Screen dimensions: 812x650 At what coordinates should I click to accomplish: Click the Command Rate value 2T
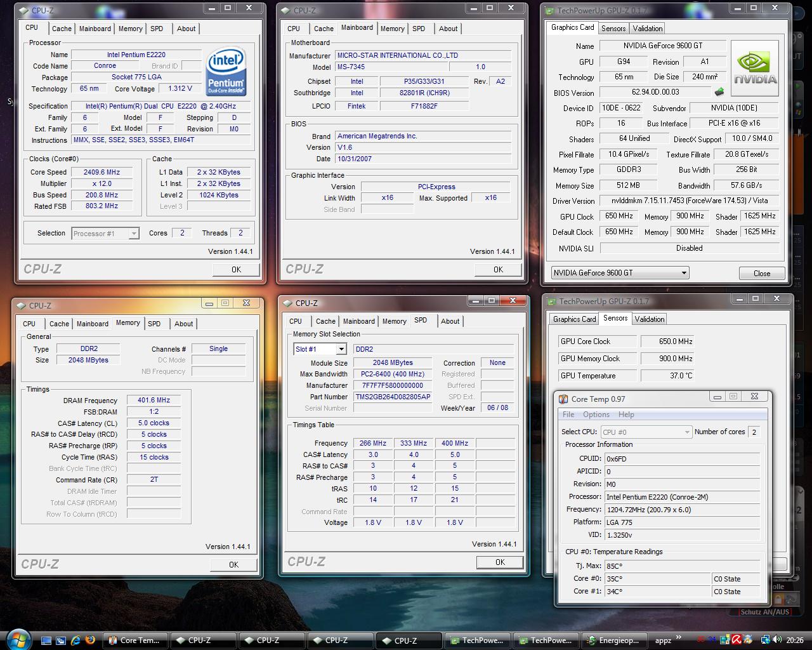(154, 480)
